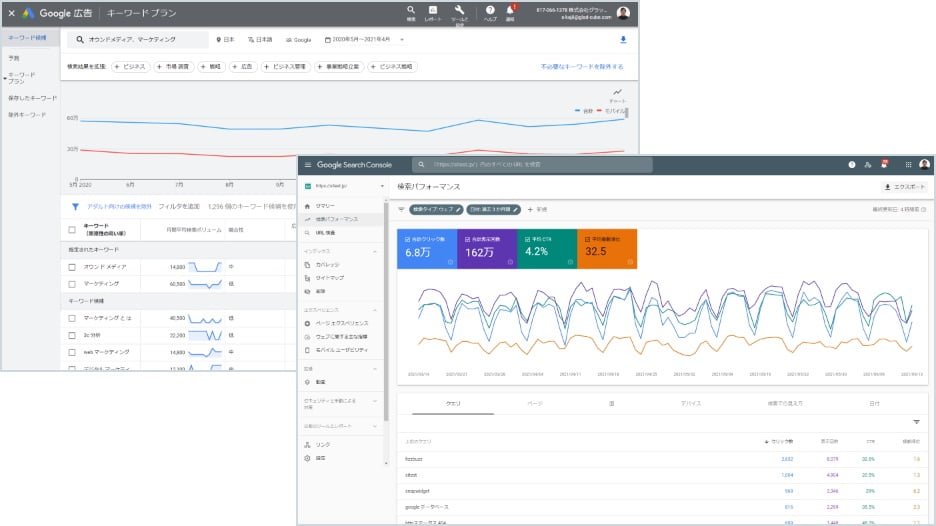The height and width of the screenshot is (526, 936).
Task: Select 保存したキーワード in the Google Ads sidebar
Action: point(32,99)
